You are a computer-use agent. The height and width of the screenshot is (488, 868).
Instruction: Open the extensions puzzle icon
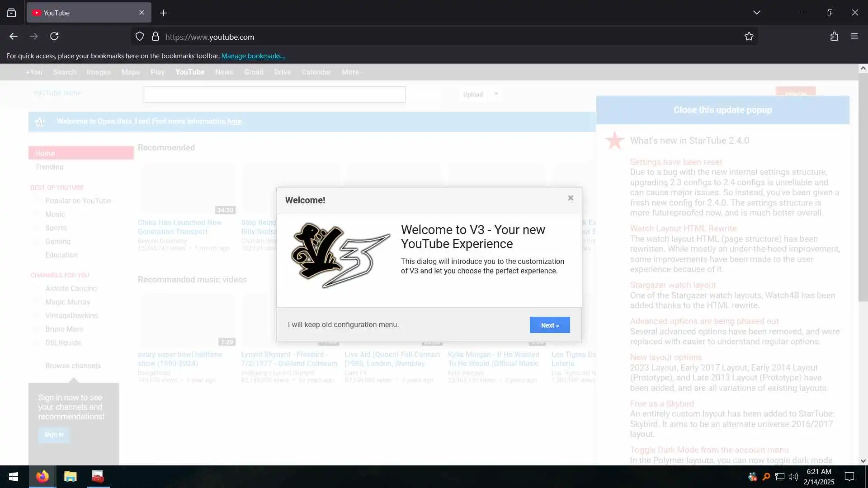(834, 37)
